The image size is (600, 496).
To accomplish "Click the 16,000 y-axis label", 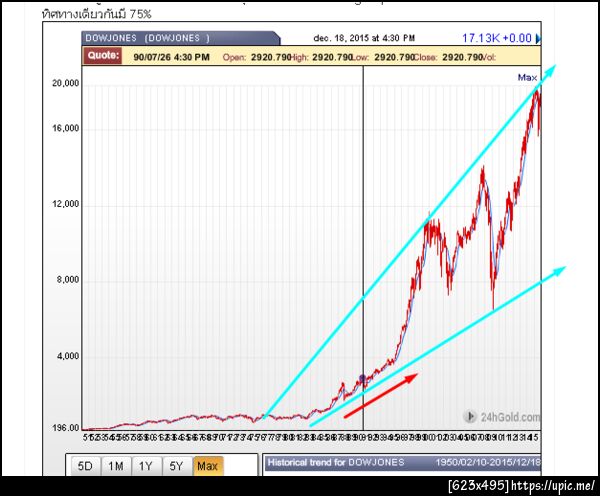I will point(65,128).
